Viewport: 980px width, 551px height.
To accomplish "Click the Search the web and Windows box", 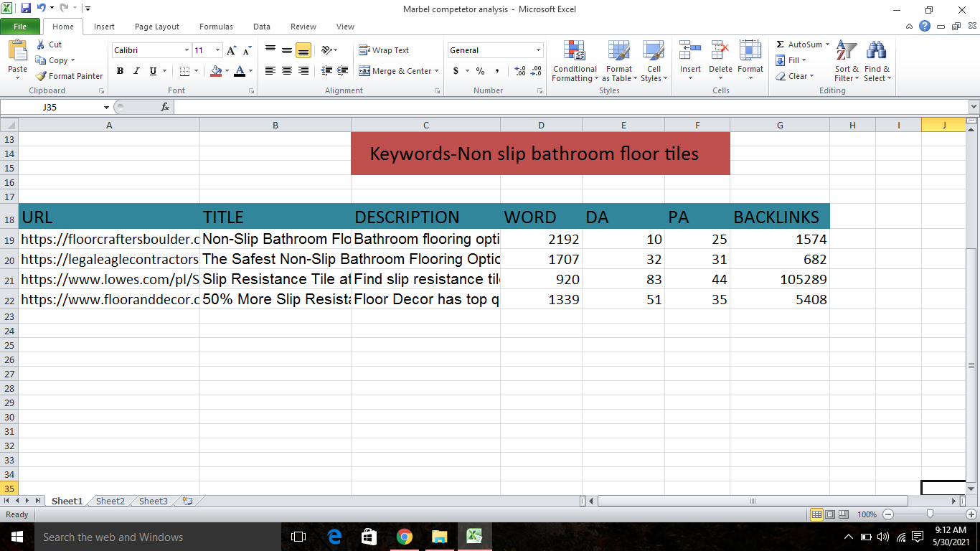I will [143, 537].
